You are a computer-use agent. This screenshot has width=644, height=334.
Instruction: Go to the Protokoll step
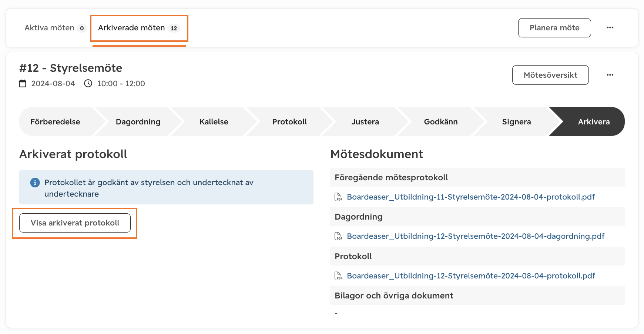(x=289, y=121)
